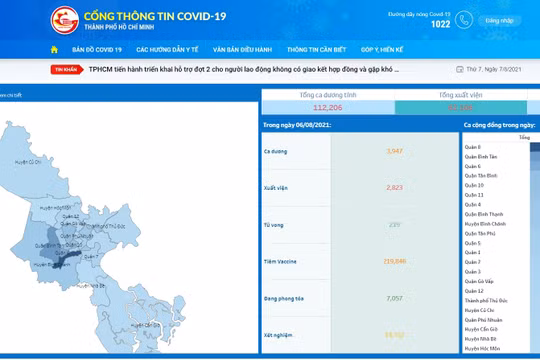Click the 'Ca dương' row label

point(275,151)
